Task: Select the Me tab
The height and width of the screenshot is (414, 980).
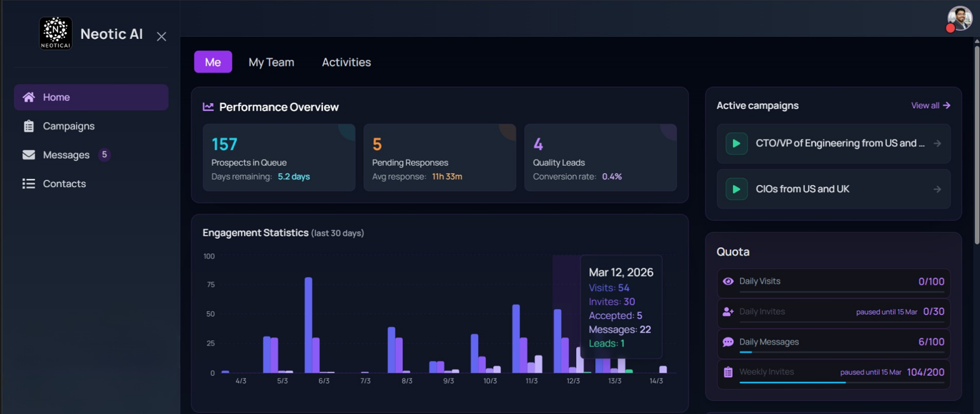Action: click(213, 62)
